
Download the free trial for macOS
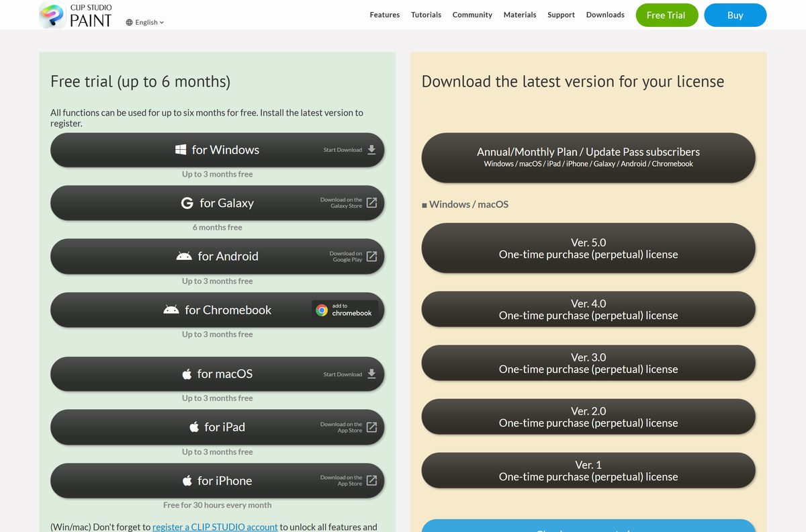pos(217,373)
